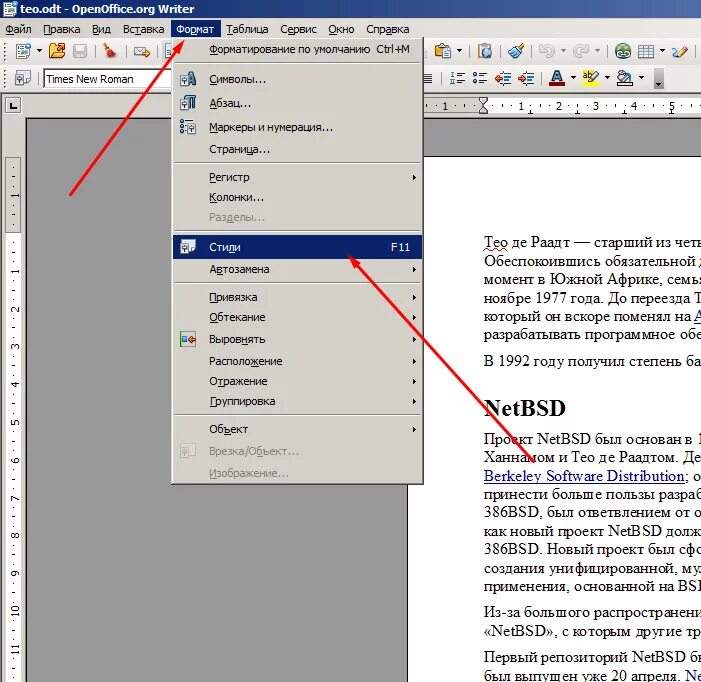Expand the Отражение submenu

(x=297, y=381)
